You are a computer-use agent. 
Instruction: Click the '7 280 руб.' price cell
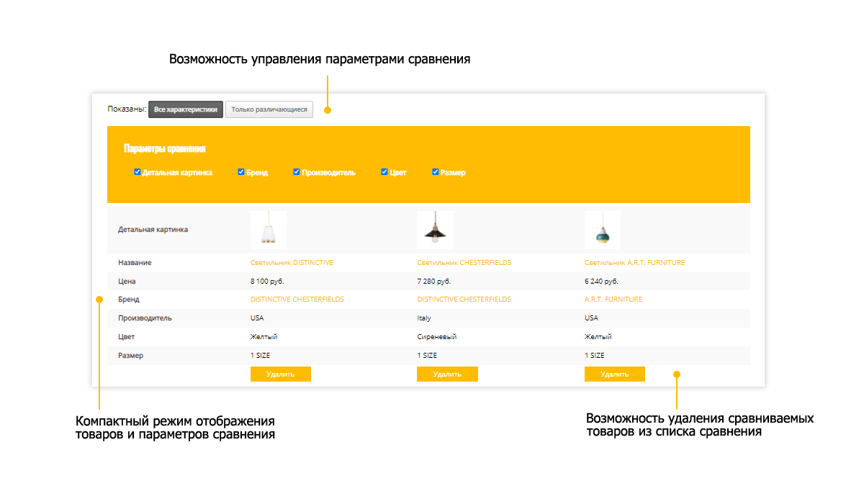pyautogui.click(x=433, y=282)
